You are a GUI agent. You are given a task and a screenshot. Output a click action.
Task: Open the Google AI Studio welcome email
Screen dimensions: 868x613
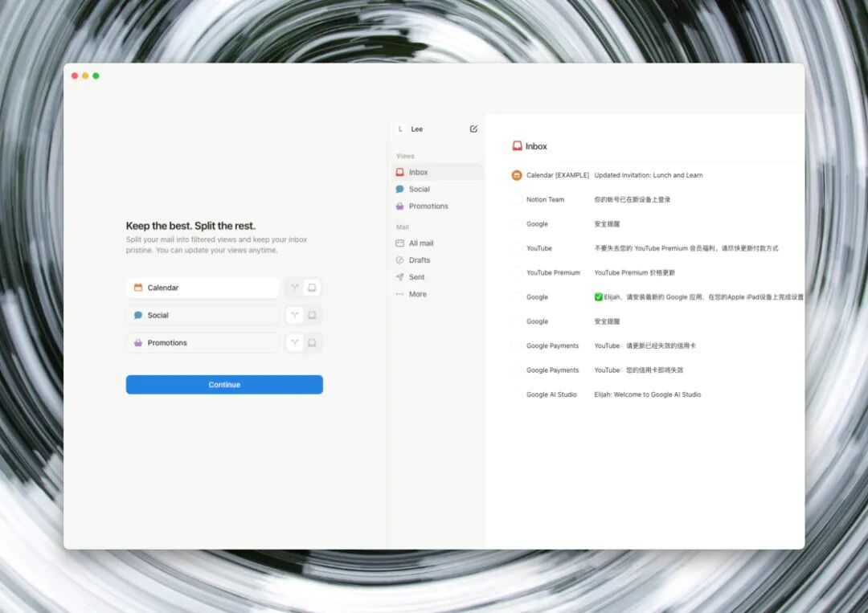656,394
